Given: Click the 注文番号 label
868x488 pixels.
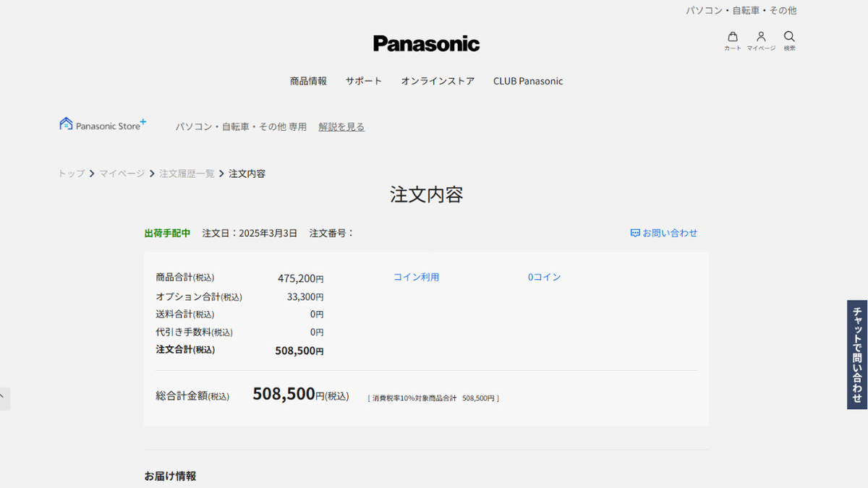Looking at the screenshot, I should 332,233.
